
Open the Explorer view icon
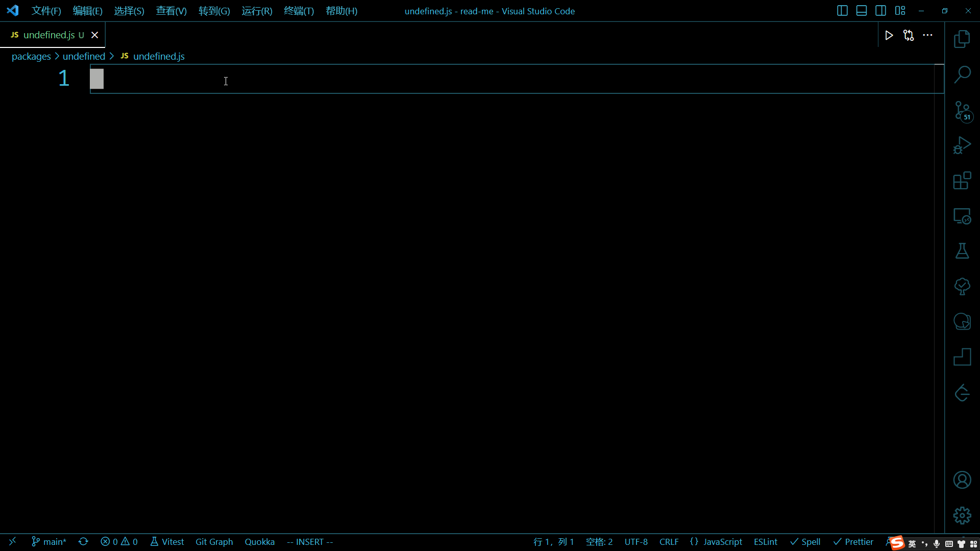coord(962,39)
